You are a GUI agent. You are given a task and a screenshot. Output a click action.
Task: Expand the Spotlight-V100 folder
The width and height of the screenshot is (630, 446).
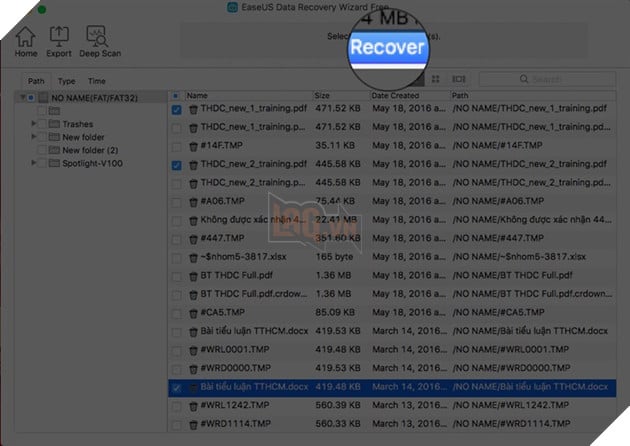(x=34, y=163)
